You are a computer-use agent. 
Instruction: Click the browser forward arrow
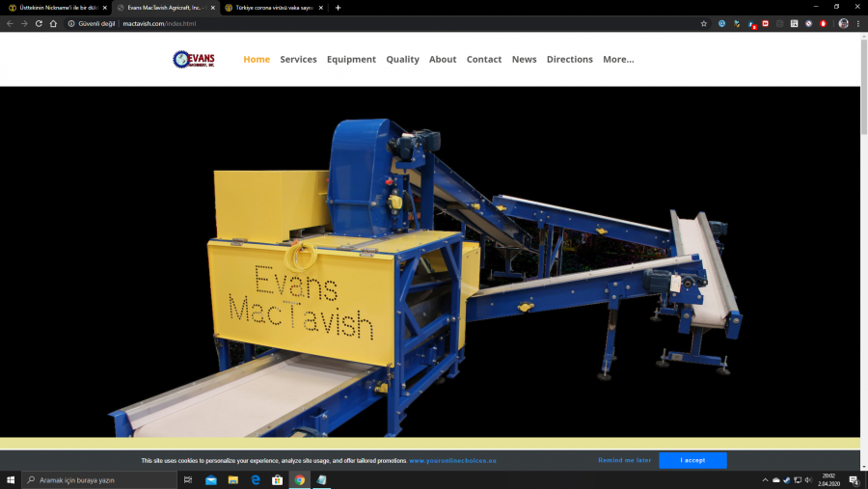click(24, 23)
